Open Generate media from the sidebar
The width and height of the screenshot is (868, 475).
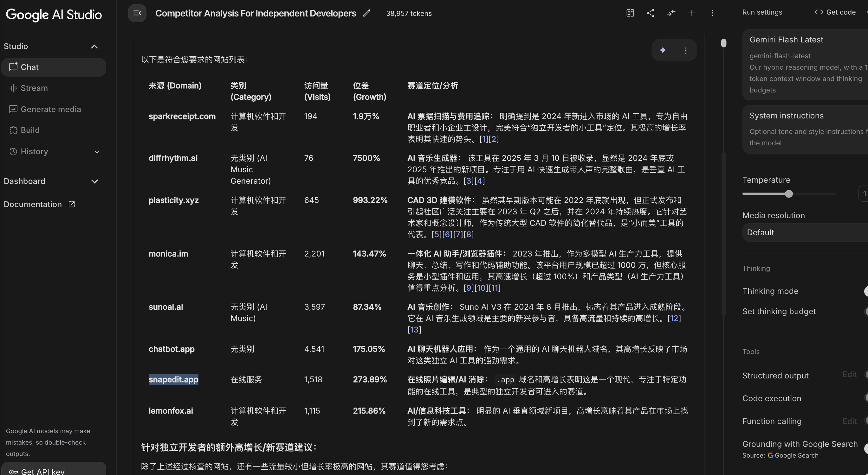point(54,109)
